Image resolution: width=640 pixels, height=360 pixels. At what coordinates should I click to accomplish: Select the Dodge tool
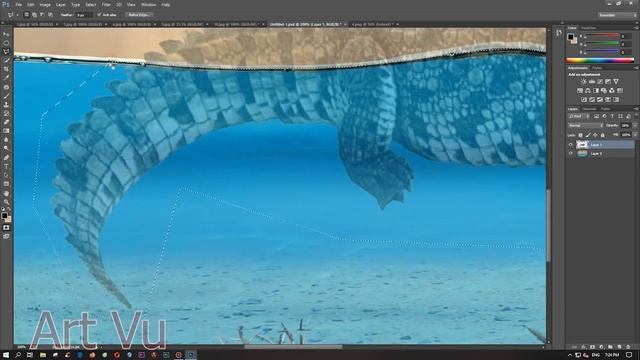point(6,148)
